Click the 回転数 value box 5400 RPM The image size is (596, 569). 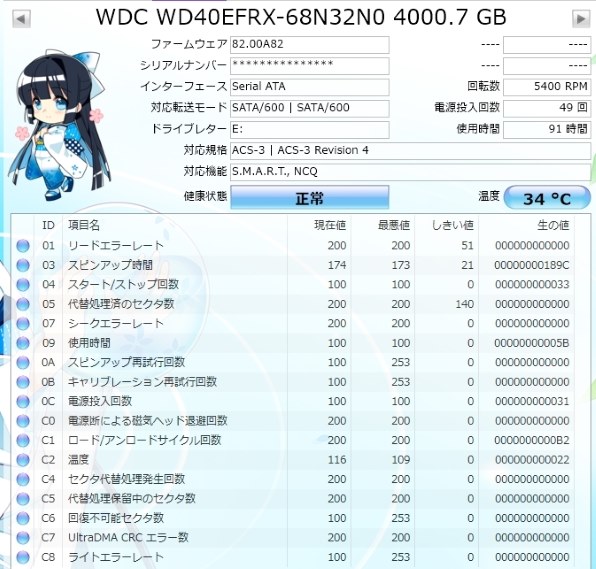point(547,87)
